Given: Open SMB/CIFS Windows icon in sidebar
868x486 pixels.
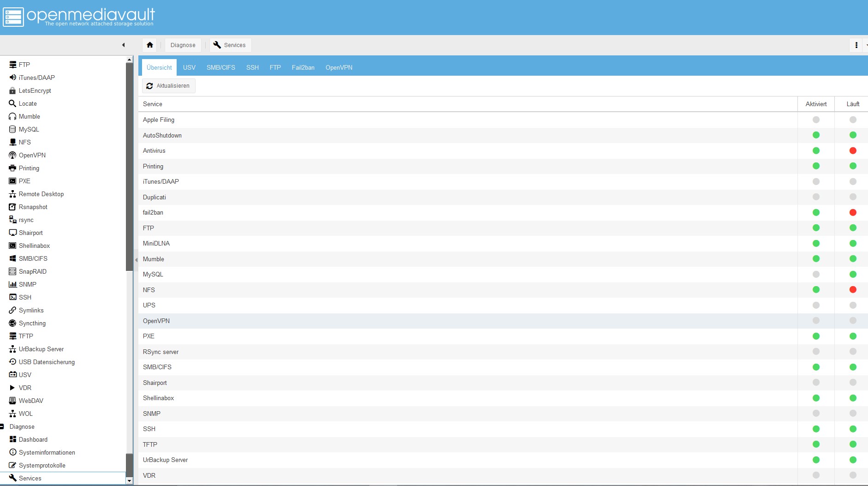Looking at the screenshot, I should [x=13, y=258].
